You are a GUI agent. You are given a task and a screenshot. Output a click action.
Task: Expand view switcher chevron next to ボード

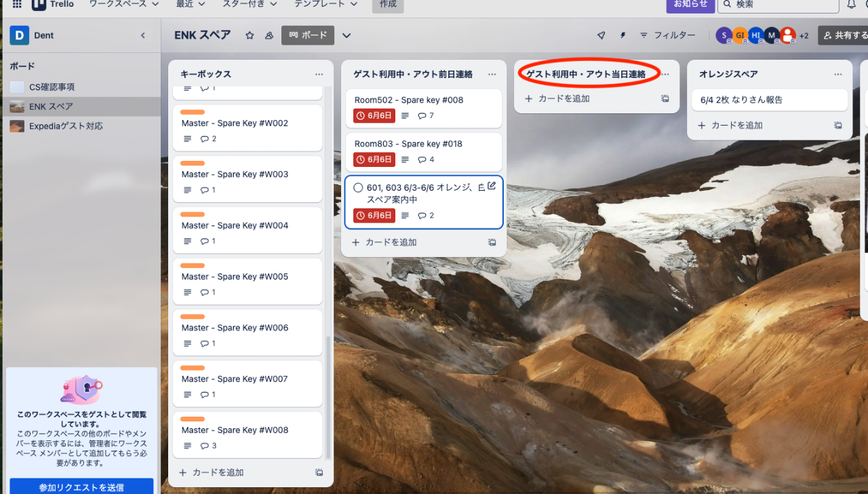click(347, 35)
